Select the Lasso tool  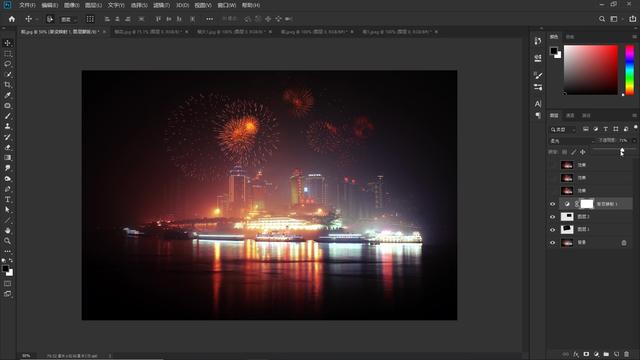[7, 64]
